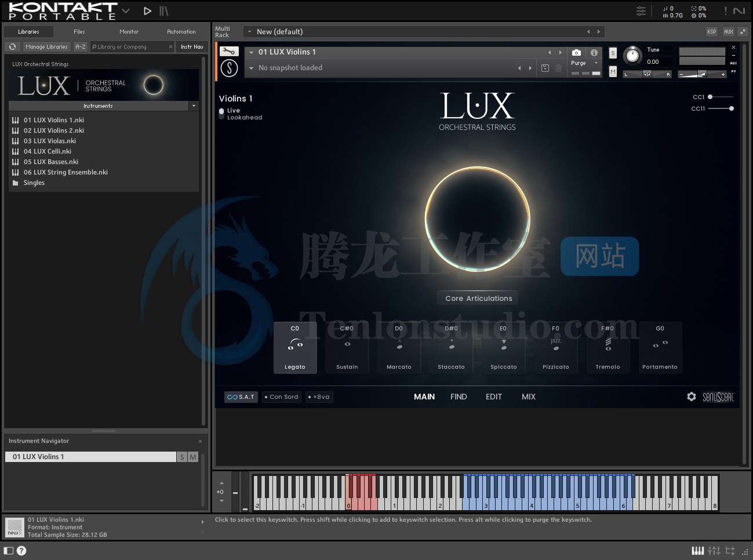
Task: Click the exclamation warning icon
Action: [x=725, y=11]
